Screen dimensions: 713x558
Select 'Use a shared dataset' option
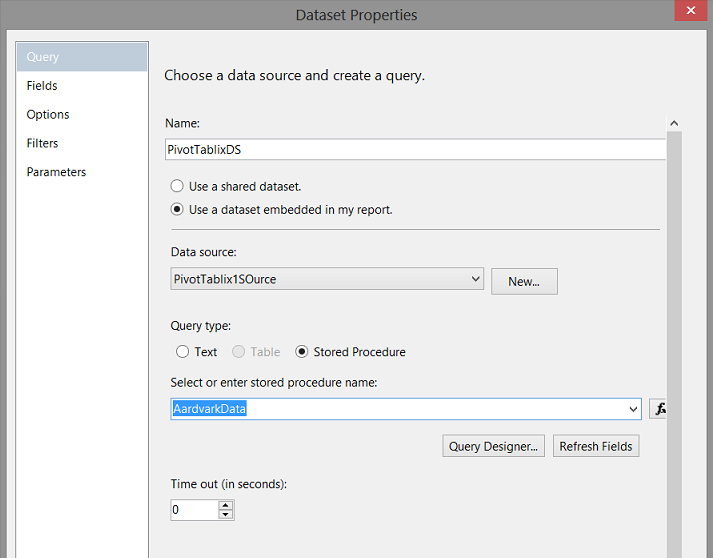tap(178, 186)
